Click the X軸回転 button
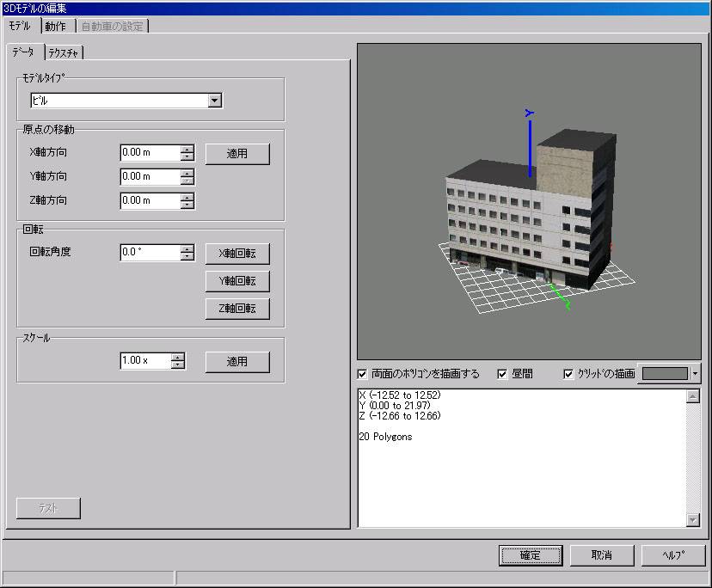 (x=237, y=254)
